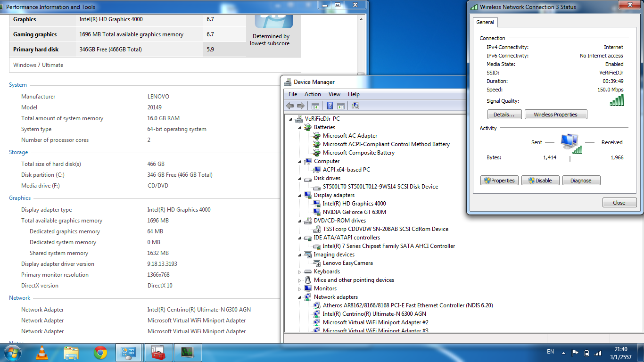Select Intel(R) HD Graphics 4000 in Device Manager

click(354, 204)
